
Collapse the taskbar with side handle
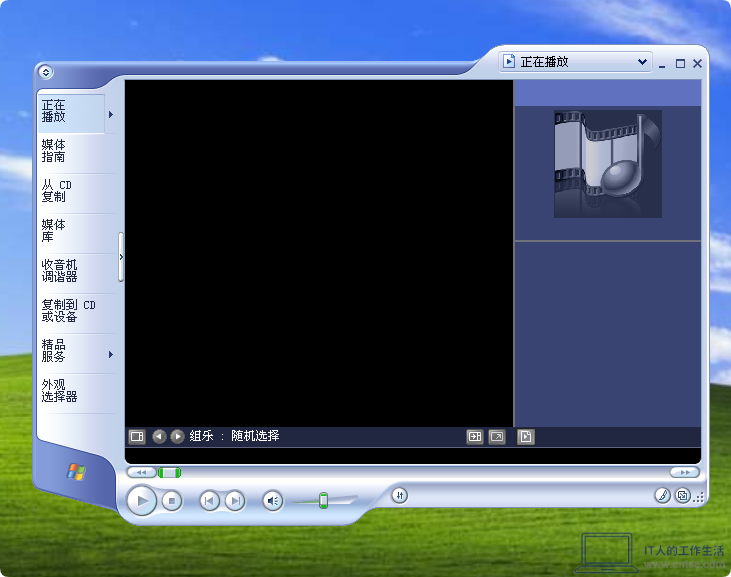click(x=121, y=257)
